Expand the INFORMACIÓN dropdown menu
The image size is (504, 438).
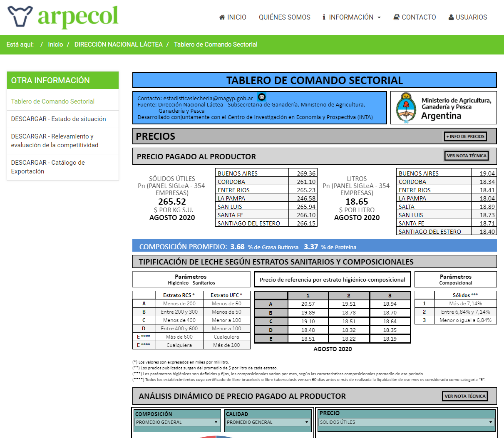click(x=351, y=17)
